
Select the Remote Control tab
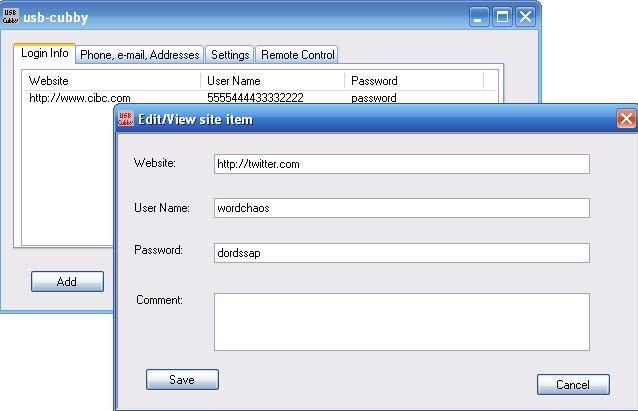pos(298,55)
